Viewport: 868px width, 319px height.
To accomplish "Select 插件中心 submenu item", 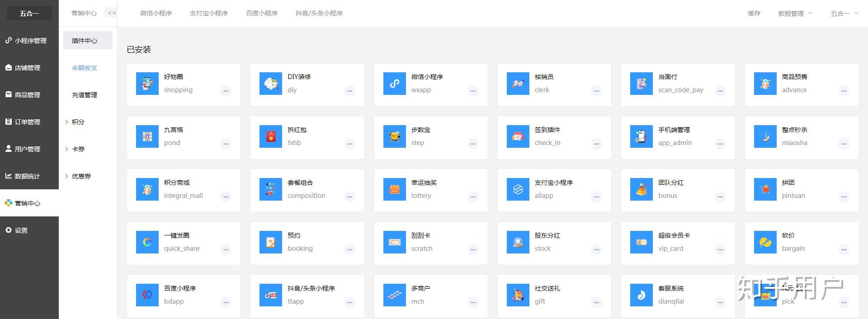I will click(x=88, y=41).
